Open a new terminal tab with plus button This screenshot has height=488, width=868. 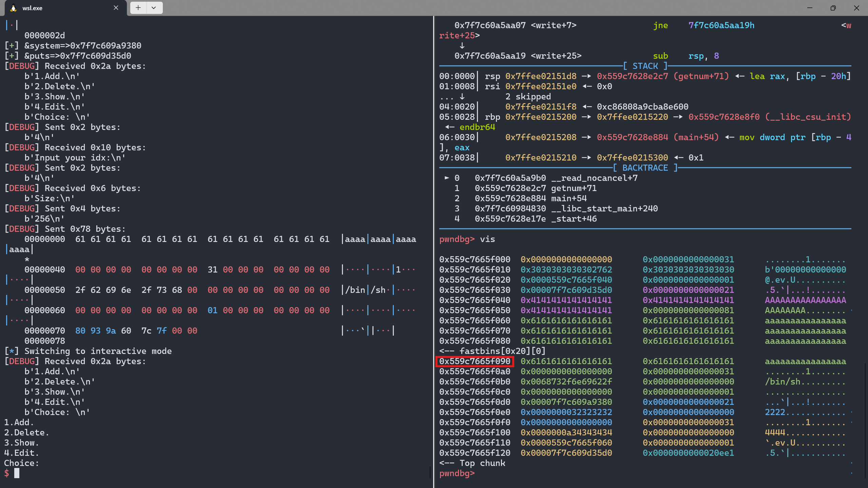[138, 8]
